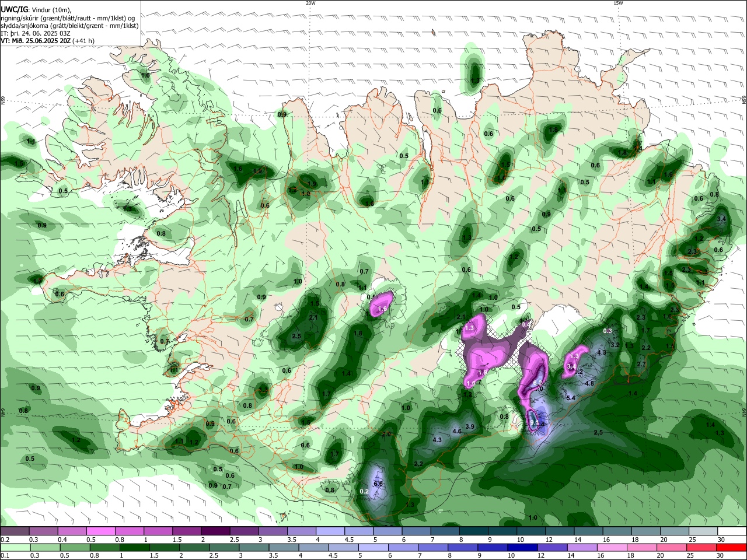Click the 2.7 precipitation value on the map

tap(641, 364)
